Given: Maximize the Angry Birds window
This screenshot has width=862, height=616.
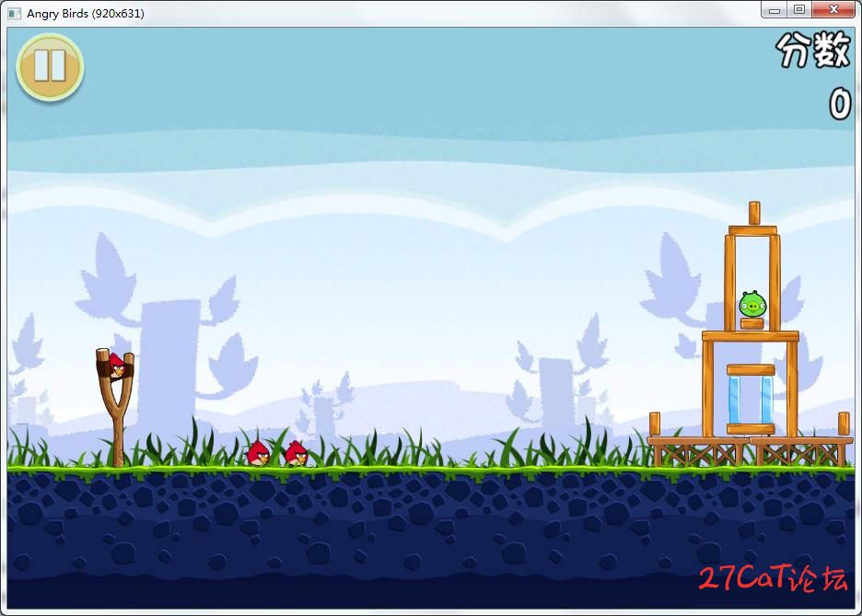Looking at the screenshot, I should (x=799, y=10).
